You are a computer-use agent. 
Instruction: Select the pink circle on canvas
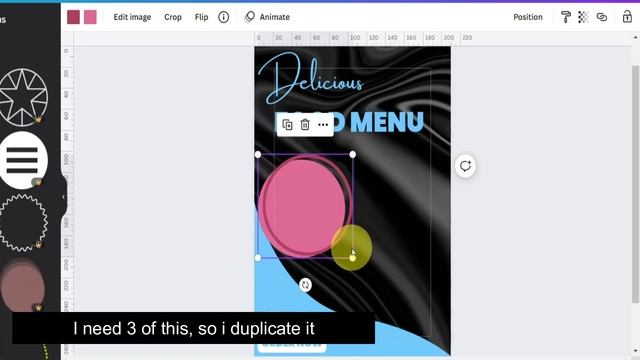(x=304, y=207)
